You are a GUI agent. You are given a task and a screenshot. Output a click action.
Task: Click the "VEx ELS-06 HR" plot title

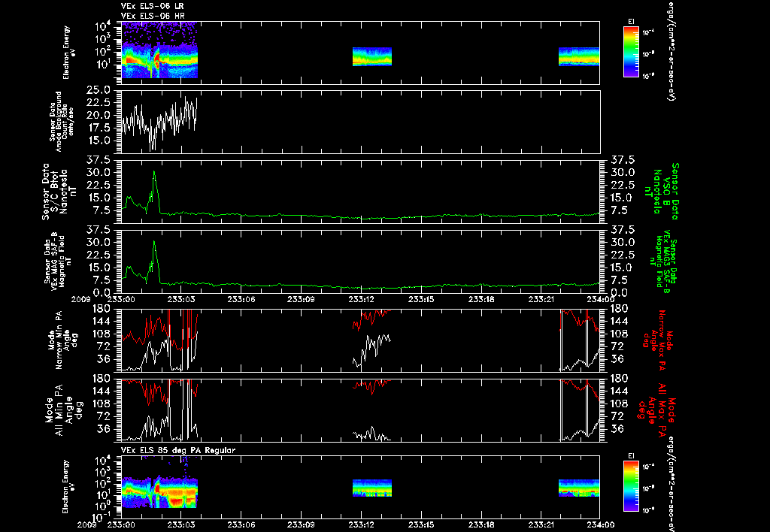coord(153,16)
